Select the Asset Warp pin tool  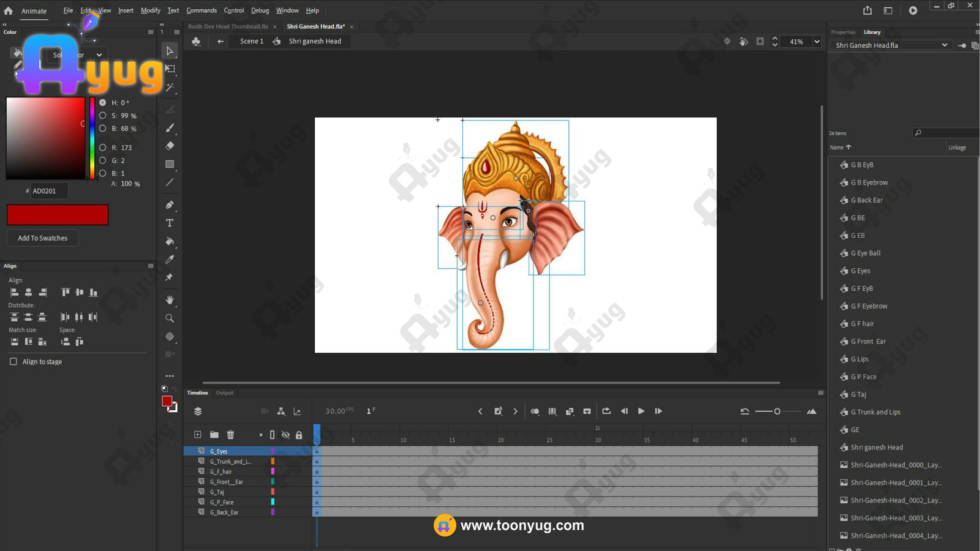pos(170,277)
